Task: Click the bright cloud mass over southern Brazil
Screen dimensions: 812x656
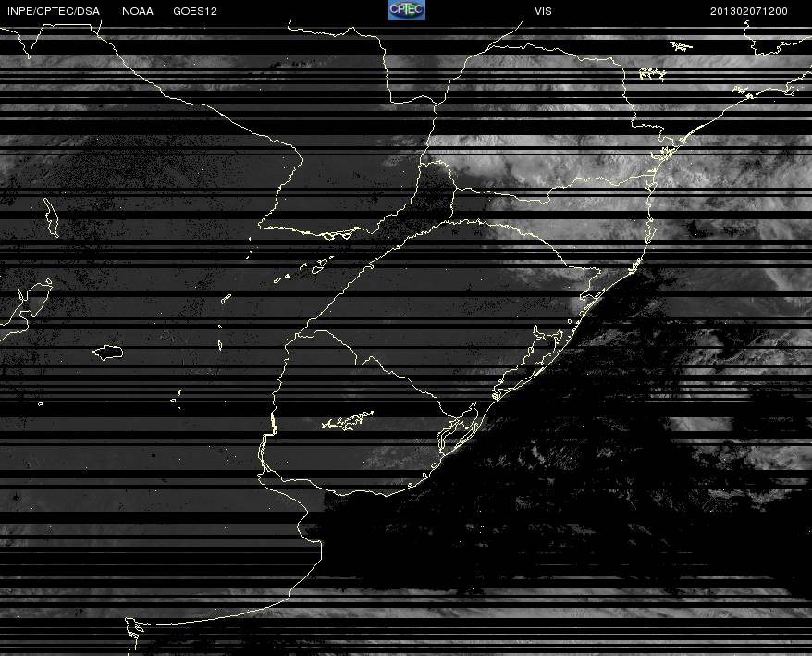Action: coord(560,161)
